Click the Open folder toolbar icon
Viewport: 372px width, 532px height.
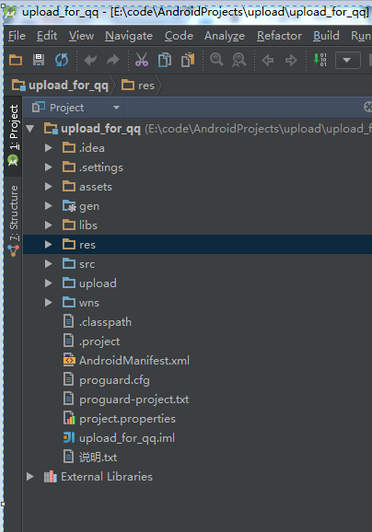click(x=16, y=60)
